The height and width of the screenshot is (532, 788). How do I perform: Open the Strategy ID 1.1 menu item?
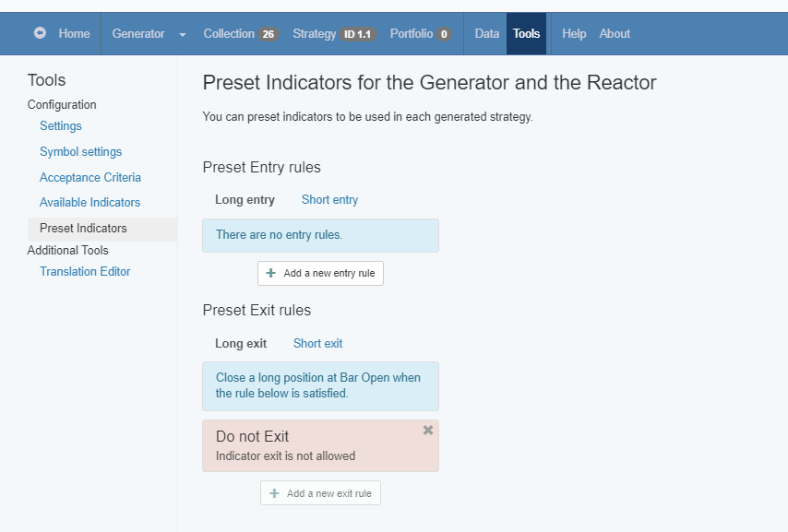(334, 34)
